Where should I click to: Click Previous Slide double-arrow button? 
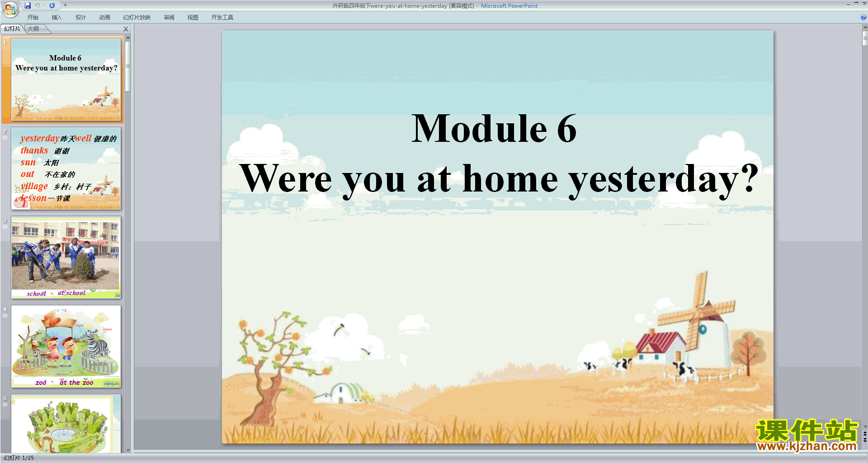click(865, 434)
